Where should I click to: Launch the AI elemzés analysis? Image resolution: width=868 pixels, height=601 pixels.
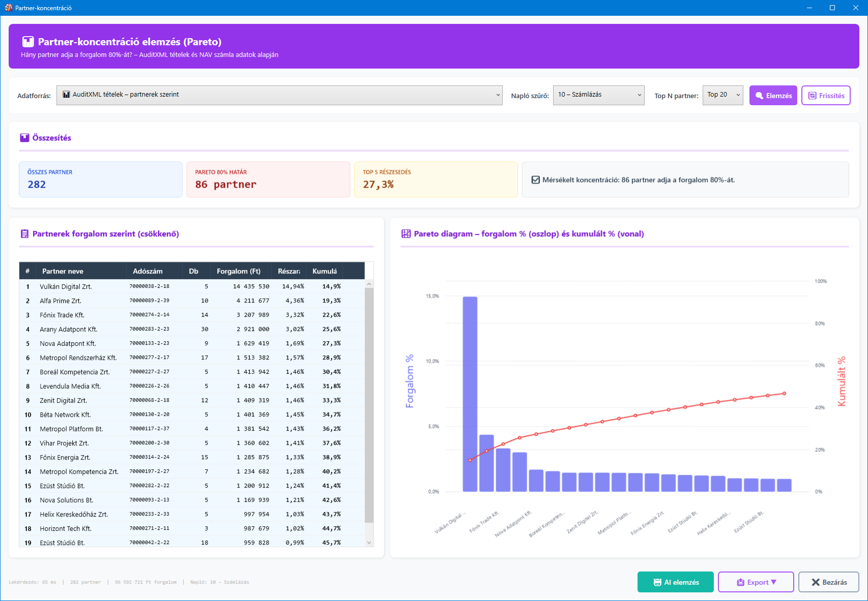point(675,582)
